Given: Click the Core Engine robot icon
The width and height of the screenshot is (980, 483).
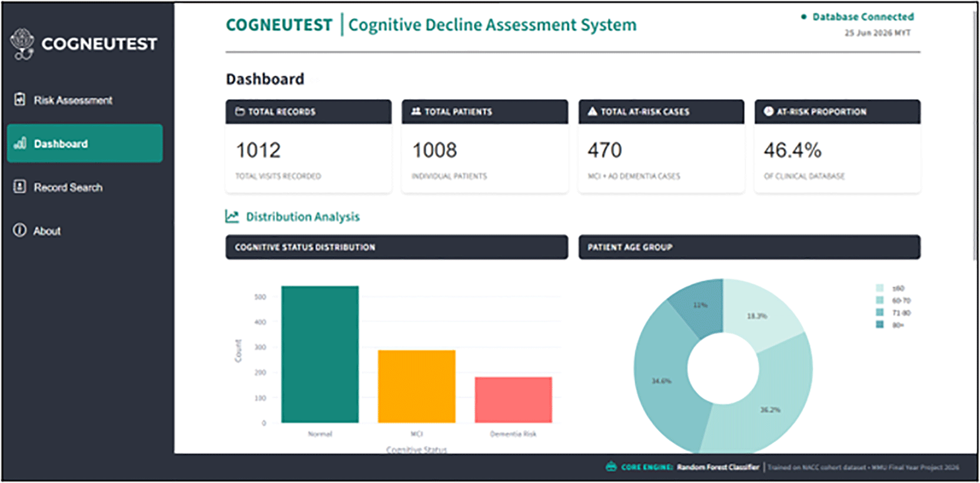Looking at the screenshot, I should click(611, 467).
